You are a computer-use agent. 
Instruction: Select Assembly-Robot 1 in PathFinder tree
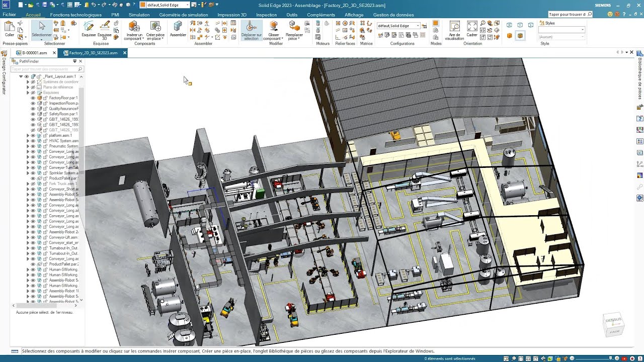(x=64, y=291)
